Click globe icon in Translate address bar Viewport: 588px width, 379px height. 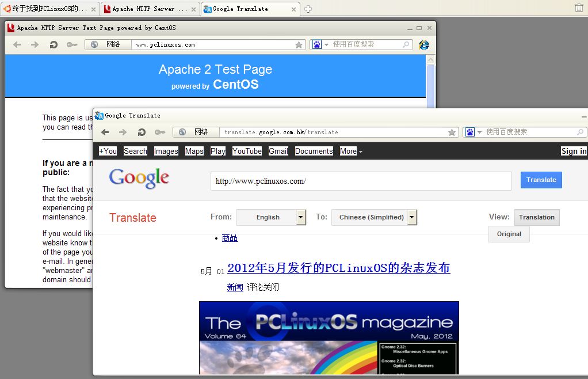pos(182,132)
